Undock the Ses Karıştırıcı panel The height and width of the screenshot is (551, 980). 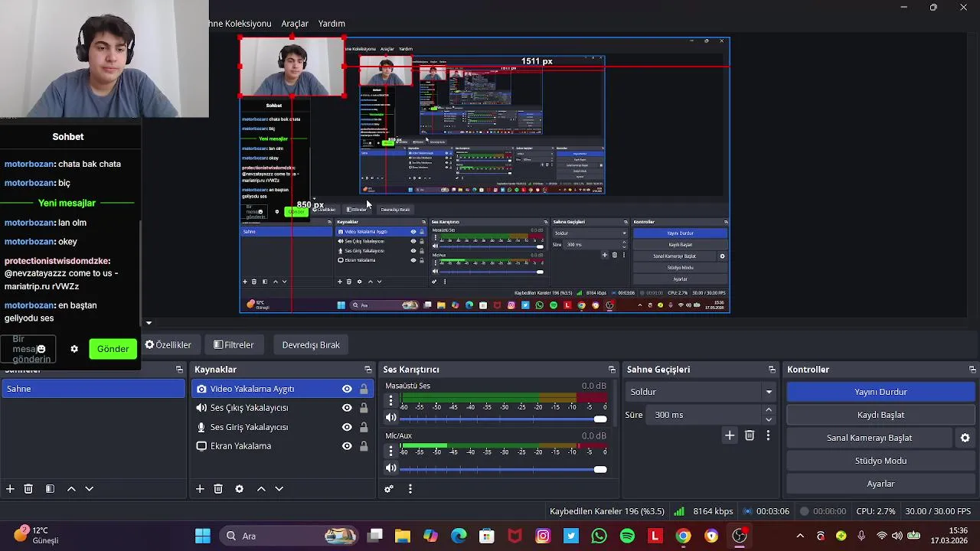click(612, 370)
